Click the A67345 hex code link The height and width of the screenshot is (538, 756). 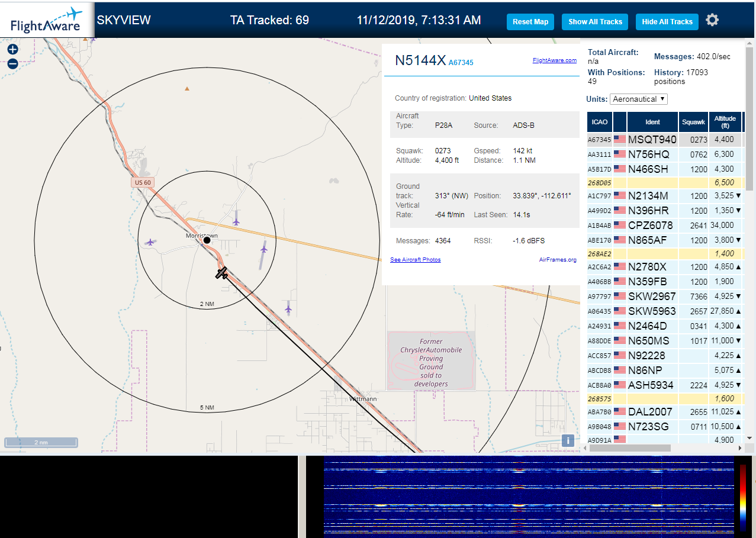[461, 62]
